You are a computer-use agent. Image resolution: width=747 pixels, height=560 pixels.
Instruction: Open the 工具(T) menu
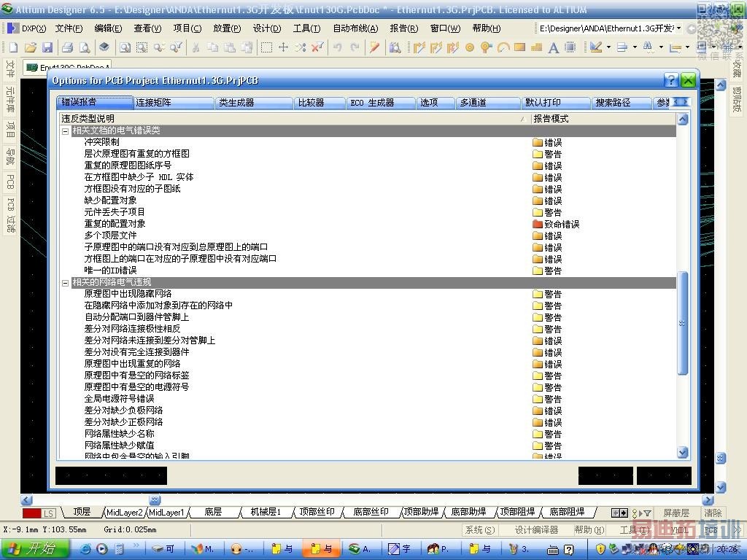[x=306, y=28]
